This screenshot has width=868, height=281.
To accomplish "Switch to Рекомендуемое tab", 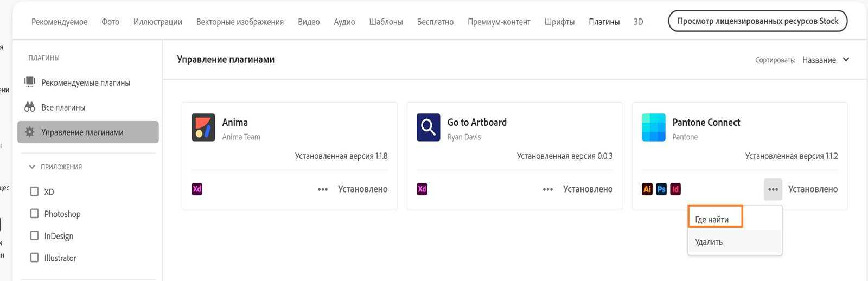I will 59,22.
